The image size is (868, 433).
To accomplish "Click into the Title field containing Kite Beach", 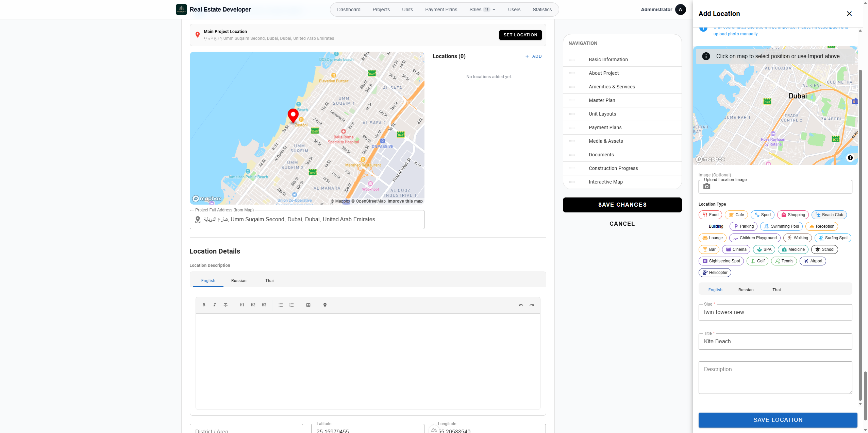I will pos(775,341).
